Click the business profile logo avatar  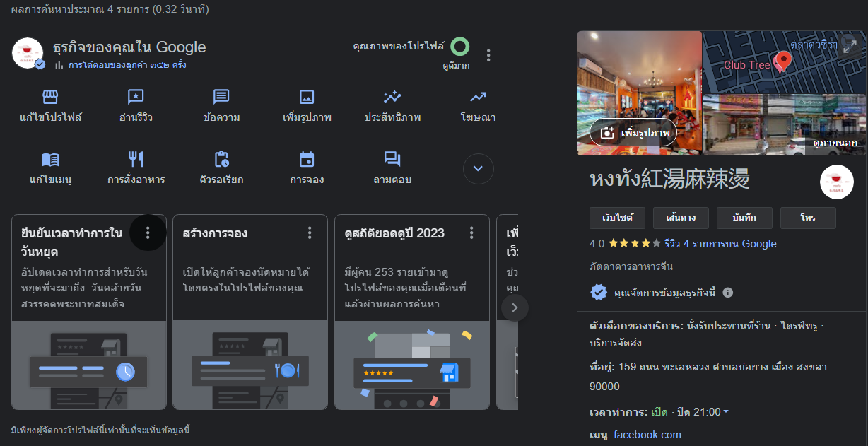[x=28, y=53]
